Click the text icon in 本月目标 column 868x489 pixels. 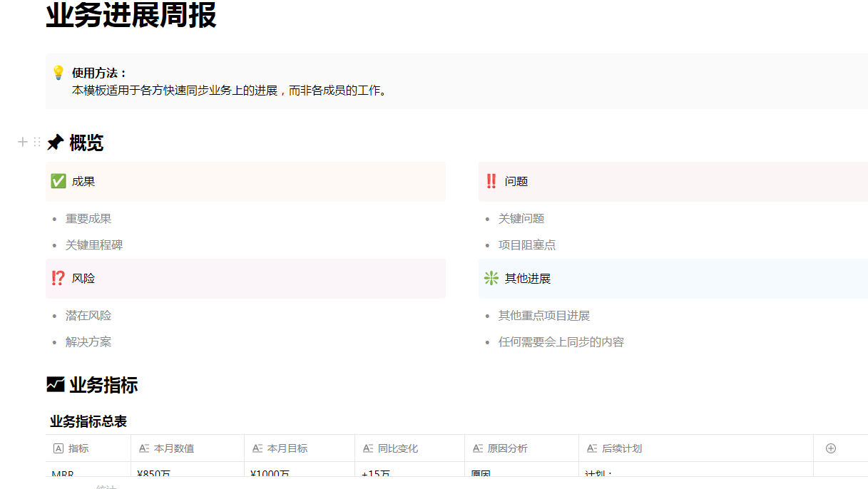point(257,448)
